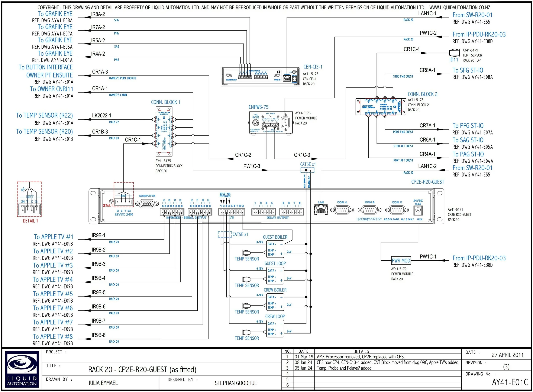The image size is (533, 392).
Task: Click the PWR MOD box
Action: (401, 261)
